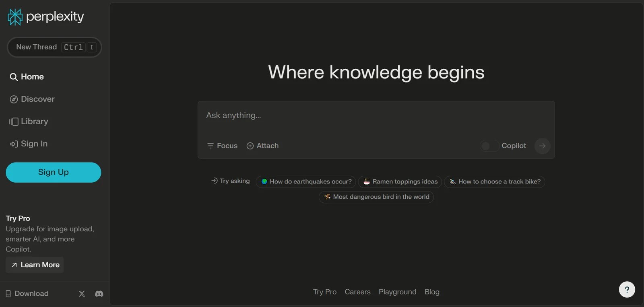
Task: Go to the Home menu item
Action: pyautogui.click(x=27, y=77)
